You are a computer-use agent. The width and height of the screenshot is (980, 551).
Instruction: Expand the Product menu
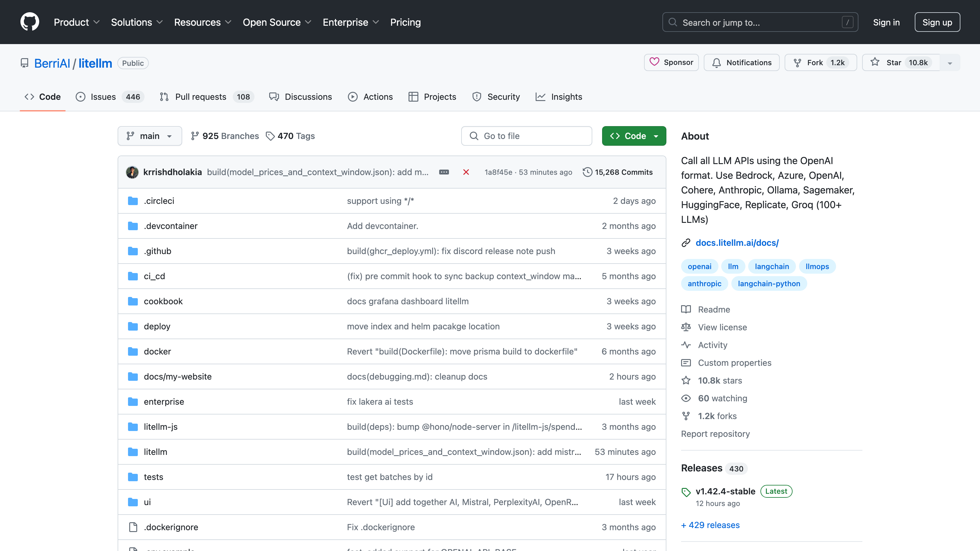[x=77, y=22]
